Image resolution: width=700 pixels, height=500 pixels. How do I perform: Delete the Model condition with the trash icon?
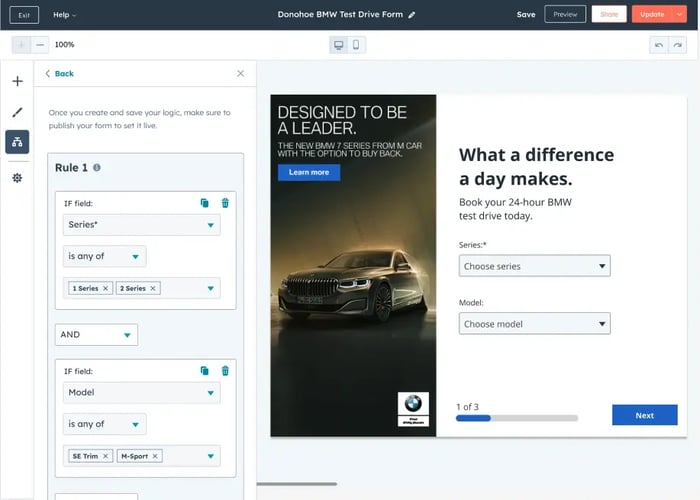(225, 371)
